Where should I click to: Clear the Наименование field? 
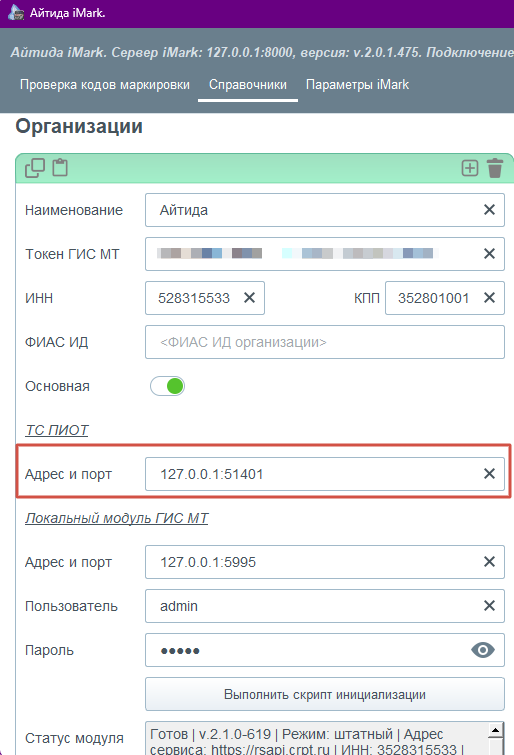pos(489,209)
